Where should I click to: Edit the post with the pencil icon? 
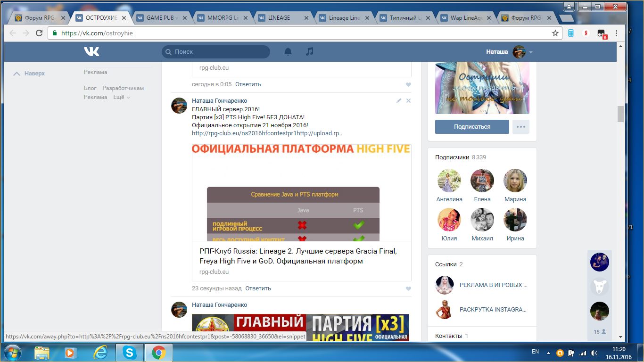coord(399,100)
